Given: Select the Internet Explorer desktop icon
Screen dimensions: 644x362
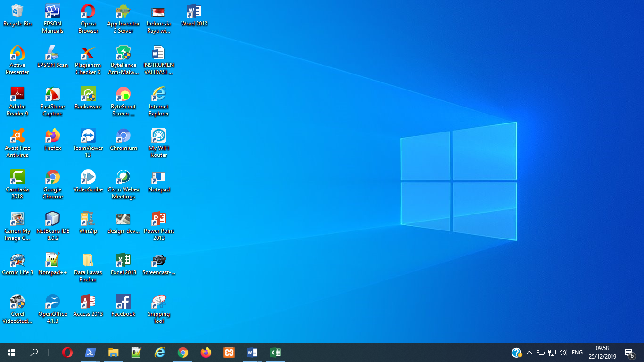Looking at the screenshot, I should (x=159, y=101).
